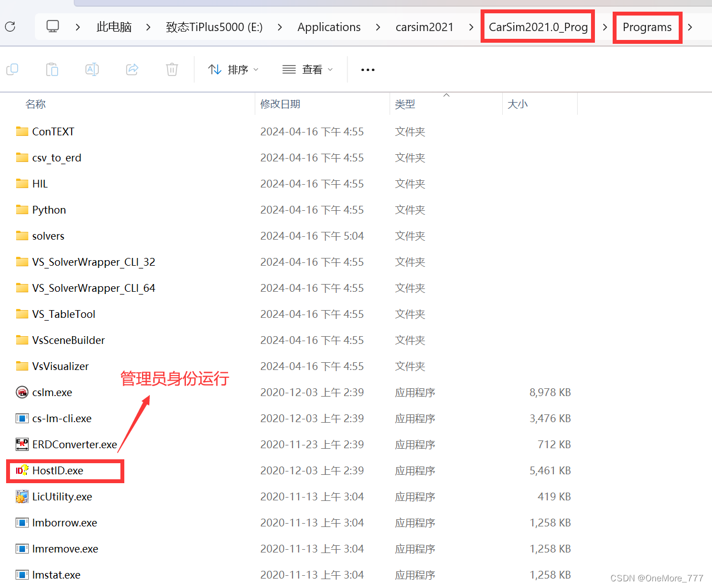712x588 pixels.
Task: Select LicUtility.exe file name
Action: tap(62, 496)
